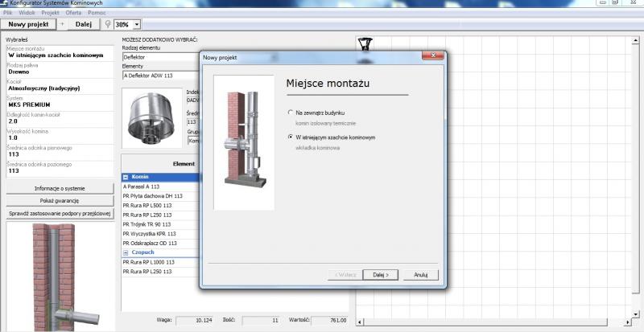Click 'Informacje o systemie' button

pos(60,188)
